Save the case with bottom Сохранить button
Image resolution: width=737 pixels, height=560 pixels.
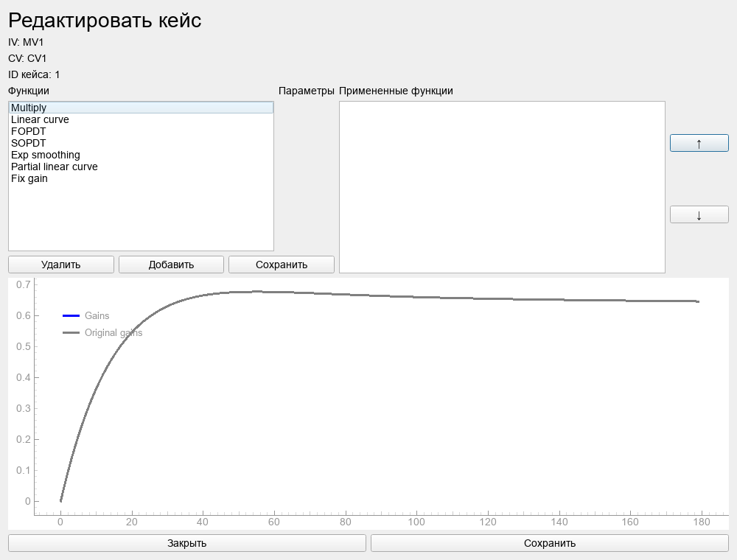(550, 543)
